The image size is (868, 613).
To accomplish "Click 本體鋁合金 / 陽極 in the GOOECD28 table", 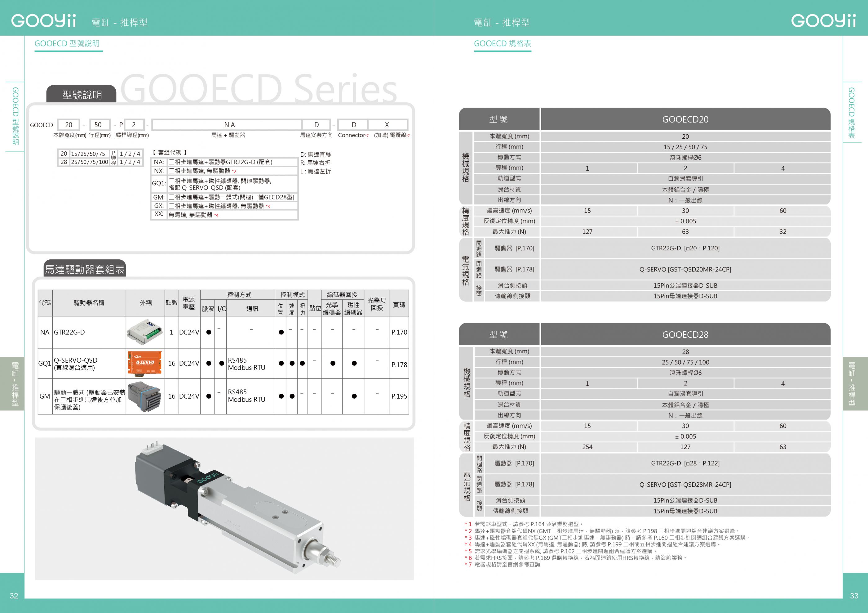I will tap(685, 405).
